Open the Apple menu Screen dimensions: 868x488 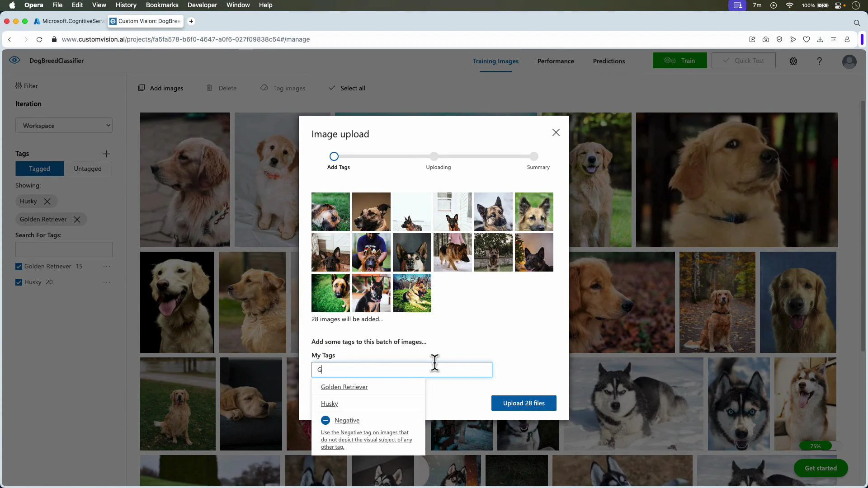point(12,5)
